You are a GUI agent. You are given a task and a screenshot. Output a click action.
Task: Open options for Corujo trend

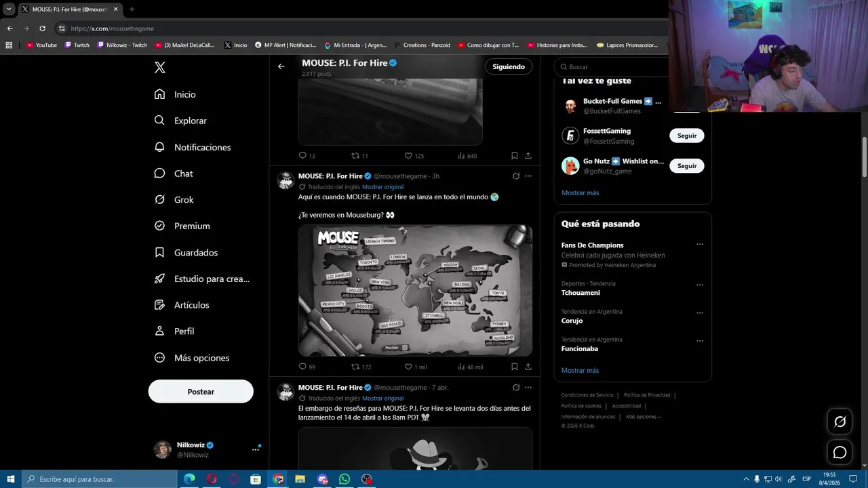[700, 313]
